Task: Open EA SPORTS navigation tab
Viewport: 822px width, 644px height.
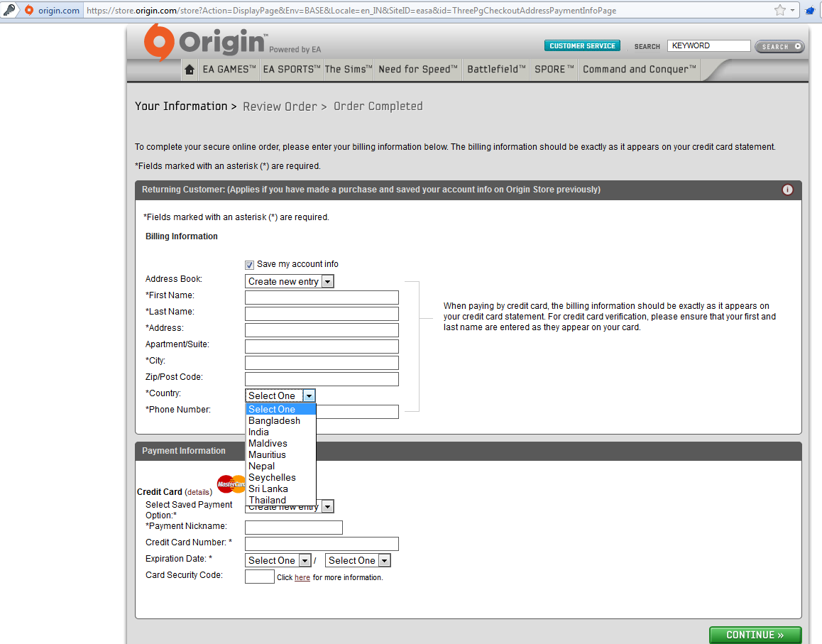Action: [x=292, y=70]
